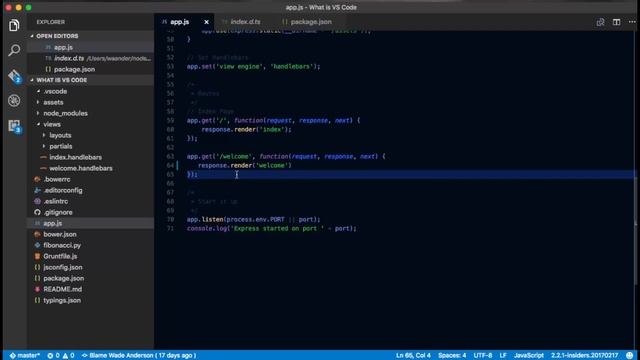
Task: Open the Debug view icon
Action: pos(14,100)
